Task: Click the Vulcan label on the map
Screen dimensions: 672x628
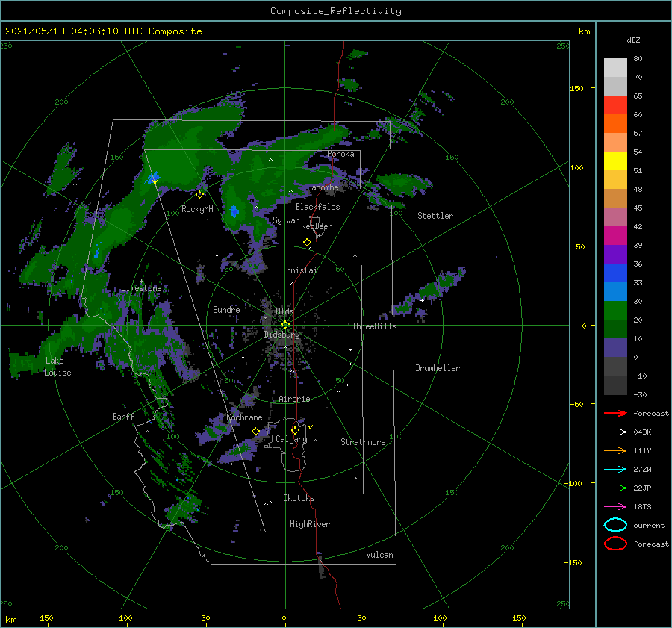Action: coord(379,555)
